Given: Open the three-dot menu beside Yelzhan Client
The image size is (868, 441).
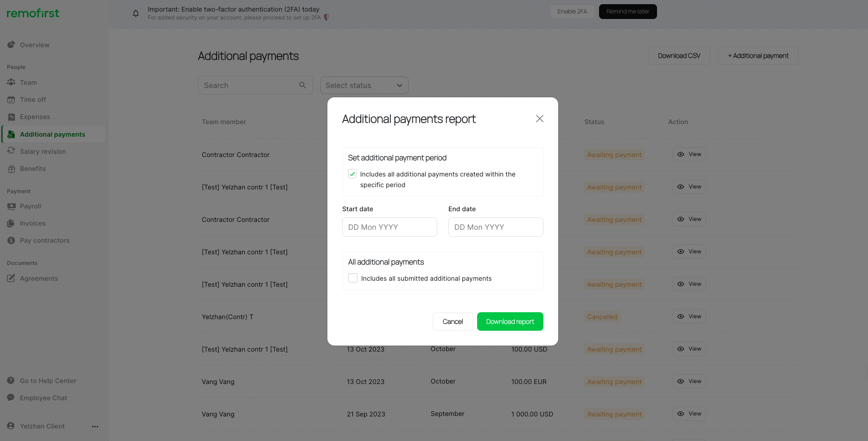Looking at the screenshot, I should [x=95, y=426].
